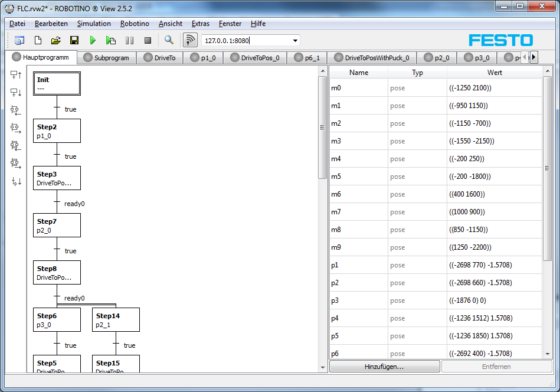This screenshot has width=560, height=392.
Task: Save the project with the floppy disk icon
Action: click(74, 40)
